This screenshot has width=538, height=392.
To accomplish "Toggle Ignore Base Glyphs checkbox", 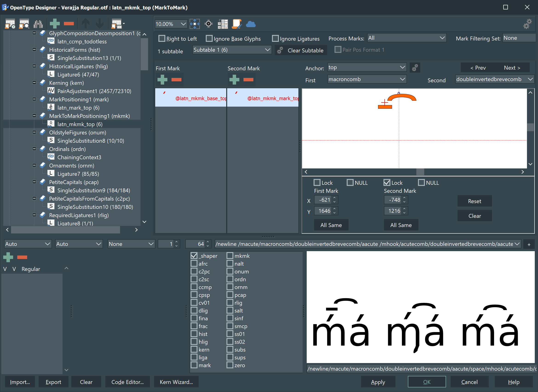I will 209,38.
